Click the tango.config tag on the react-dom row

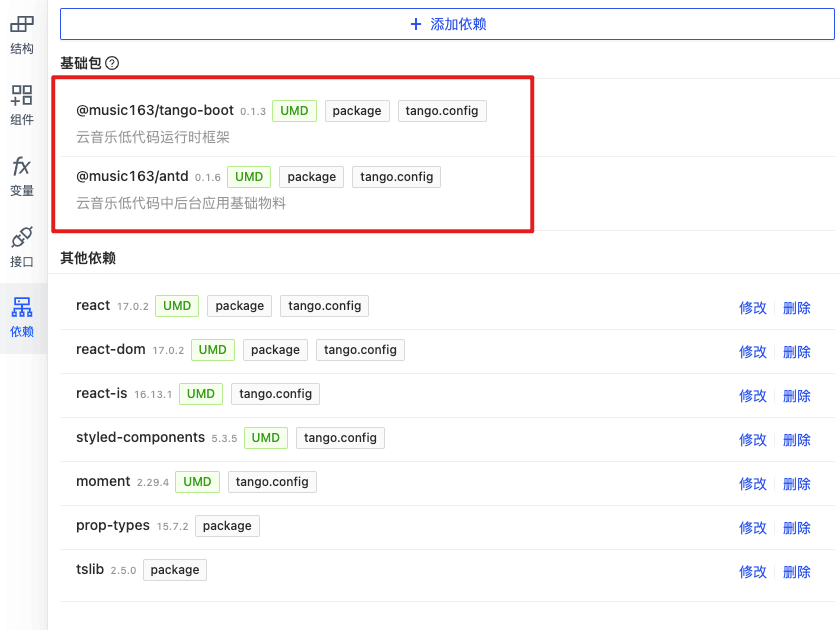tap(360, 350)
